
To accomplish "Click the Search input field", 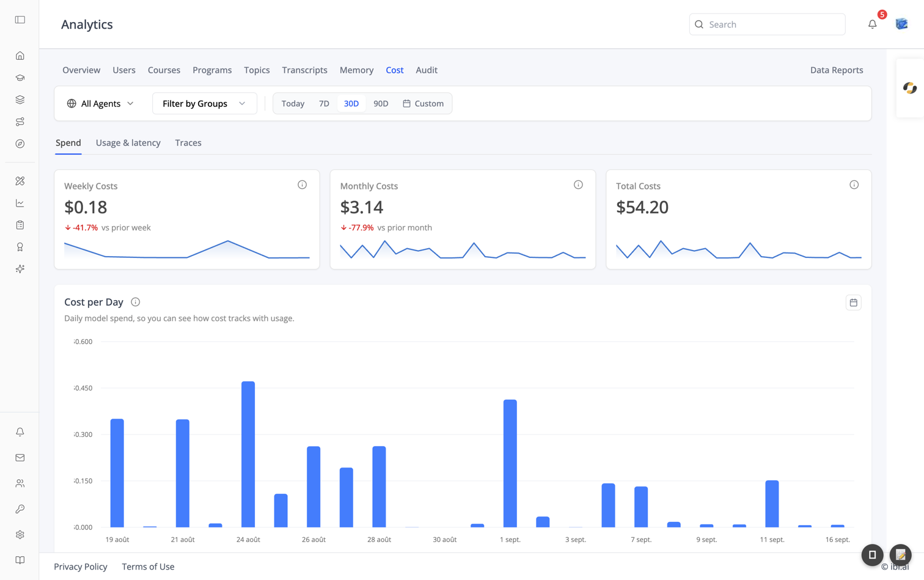I will pyautogui.click(x=767, y=24).
